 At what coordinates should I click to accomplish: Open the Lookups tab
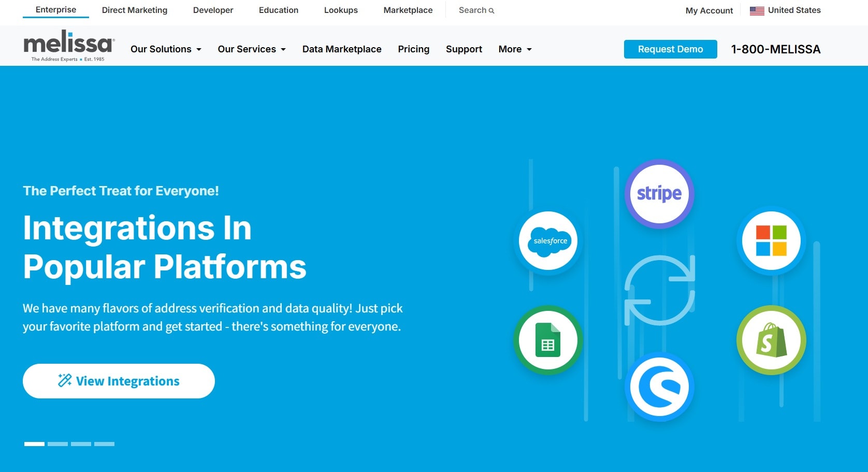pos(341,10)
